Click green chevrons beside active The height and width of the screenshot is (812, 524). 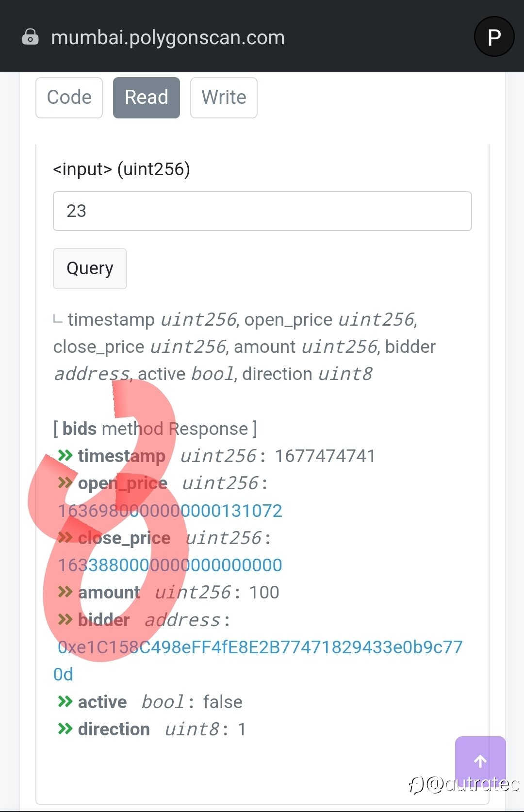[x=65, y=702]
